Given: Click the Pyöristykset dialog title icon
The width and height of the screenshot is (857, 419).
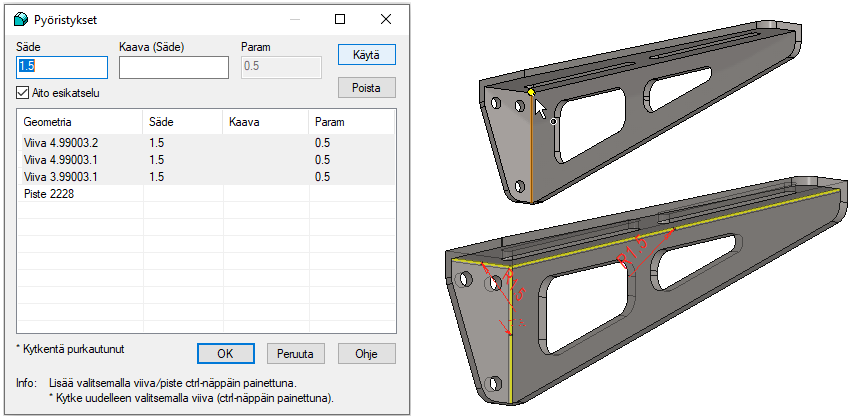Looking at the screenshot, I should coord(19,19).
